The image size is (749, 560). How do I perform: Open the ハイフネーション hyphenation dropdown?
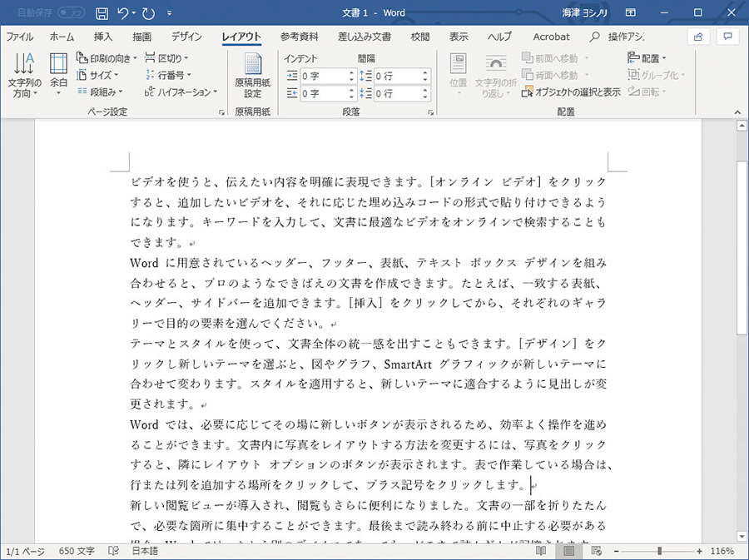(181, 92)
